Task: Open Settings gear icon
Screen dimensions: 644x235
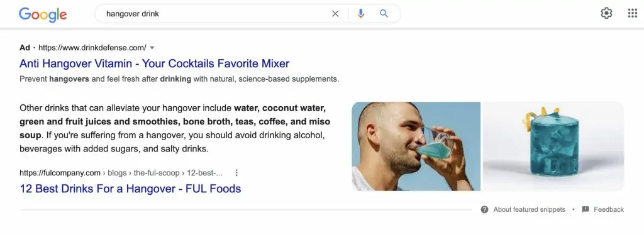Action: 606,13
